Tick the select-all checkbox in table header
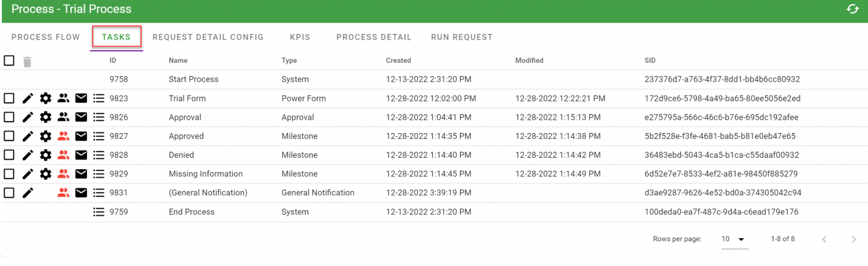The height and width of the screenshot is (266, 868). coord(9,61)
